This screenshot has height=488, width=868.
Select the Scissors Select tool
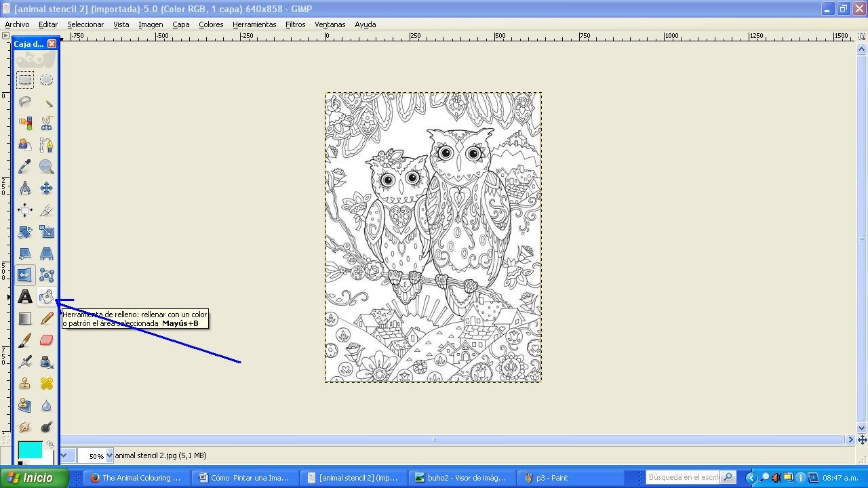pos(46,123)
